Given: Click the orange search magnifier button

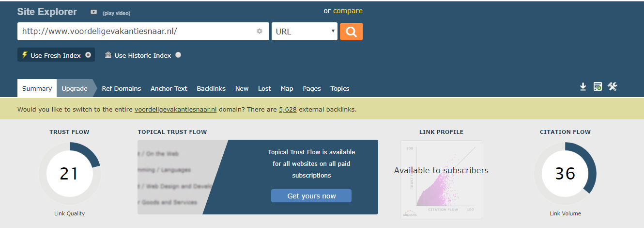Looking at the screenshot, I should (351, 32).
